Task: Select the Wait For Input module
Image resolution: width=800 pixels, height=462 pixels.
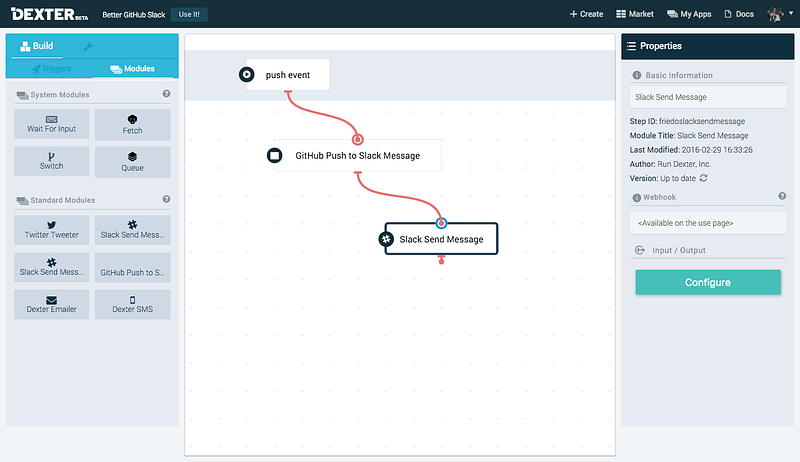Action: click(52, 124)
